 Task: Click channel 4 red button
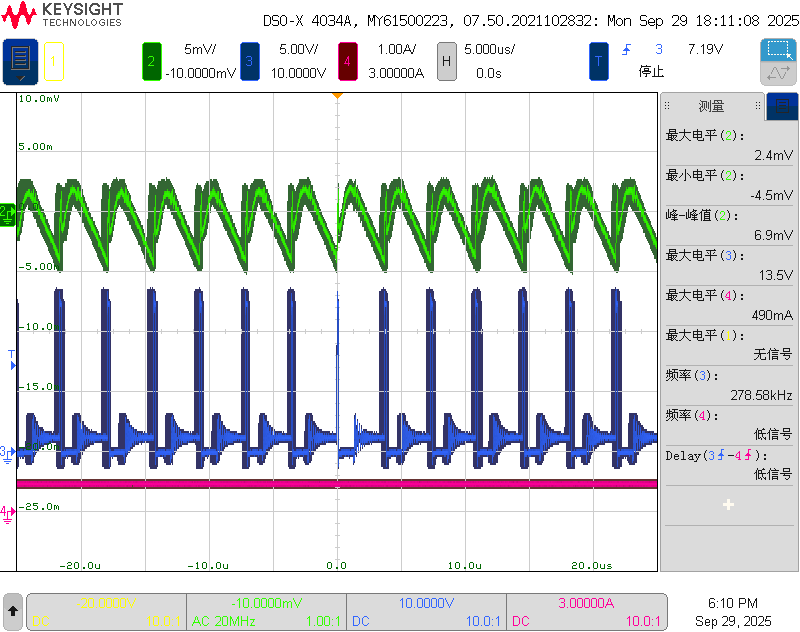347,61
